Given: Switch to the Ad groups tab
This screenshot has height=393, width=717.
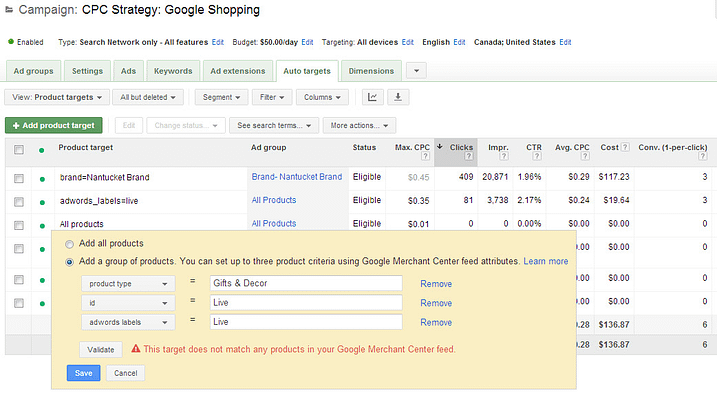Looking at the screenshot, I should (33, 71).
